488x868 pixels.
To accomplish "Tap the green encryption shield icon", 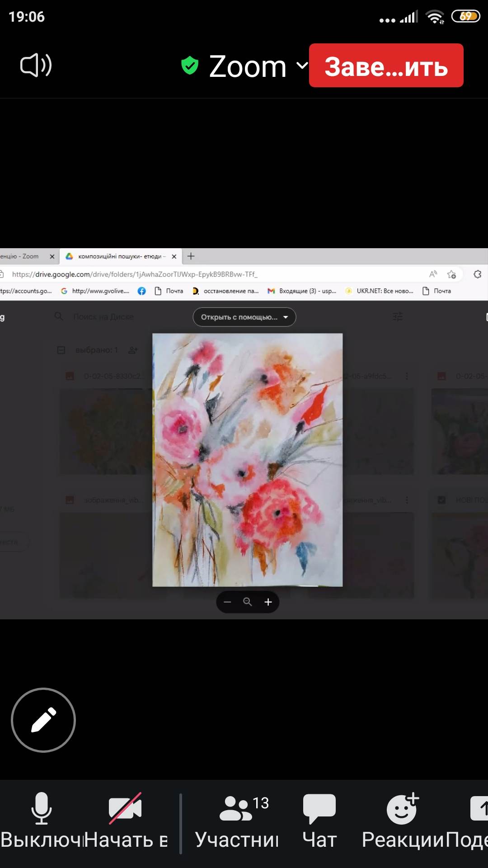I will (190, 66).
